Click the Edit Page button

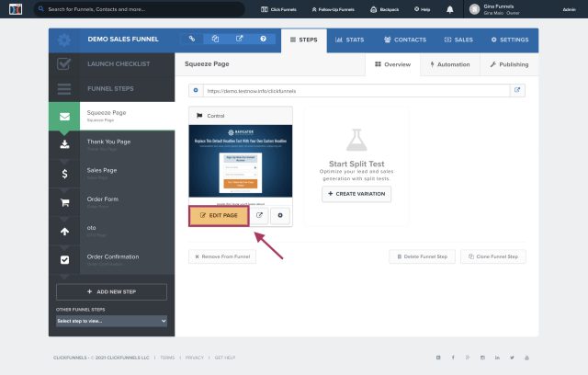pyautogui.click(x=219, y=216)
